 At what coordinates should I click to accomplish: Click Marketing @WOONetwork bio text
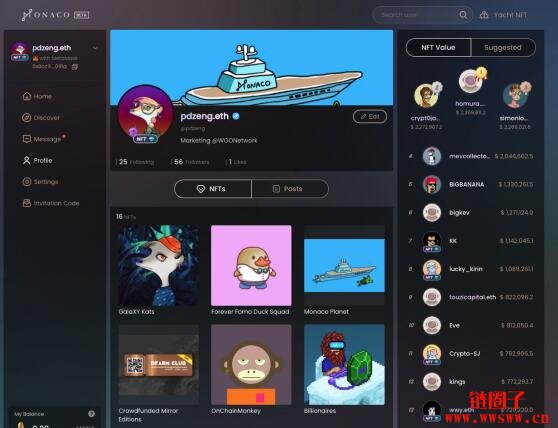pos(219,141)
